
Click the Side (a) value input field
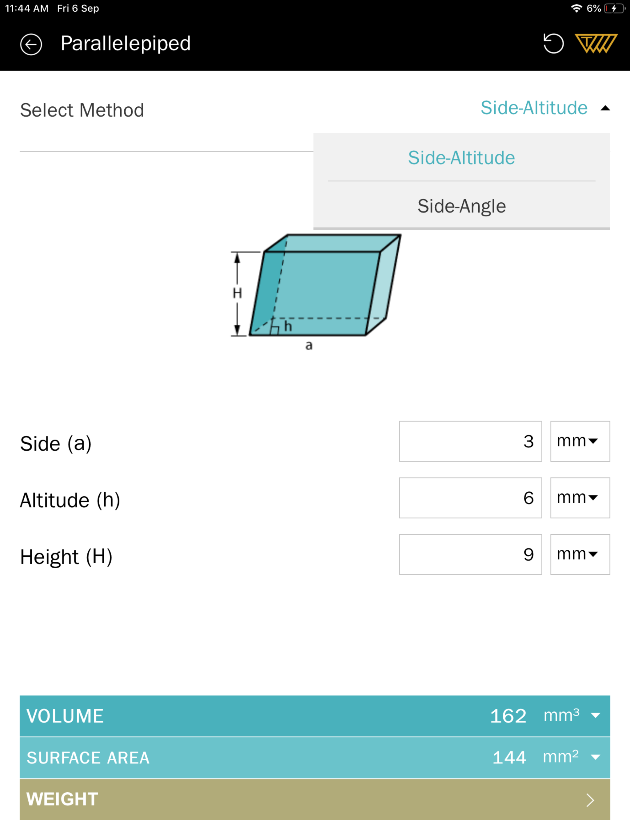click(470, 441)
